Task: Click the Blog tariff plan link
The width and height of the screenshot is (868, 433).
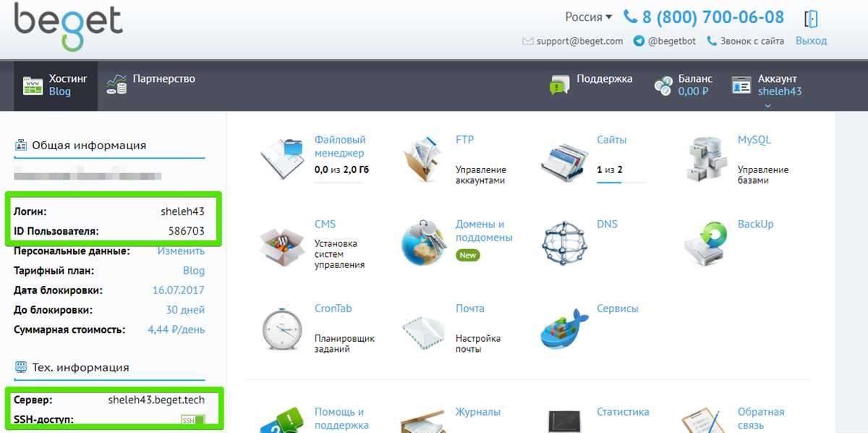Action: pyautogui.click(x=194, y=271)
